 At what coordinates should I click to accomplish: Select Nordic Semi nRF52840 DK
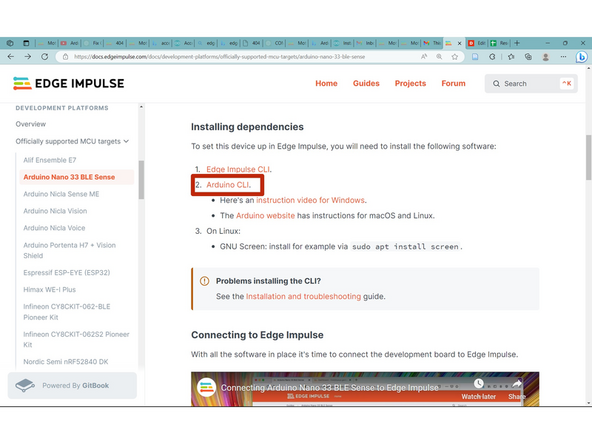tap(66, 362)
